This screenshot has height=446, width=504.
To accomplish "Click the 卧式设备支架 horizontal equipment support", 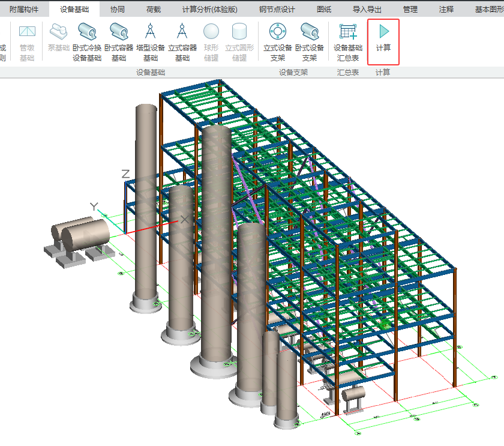I will click(x=310, y=42).
